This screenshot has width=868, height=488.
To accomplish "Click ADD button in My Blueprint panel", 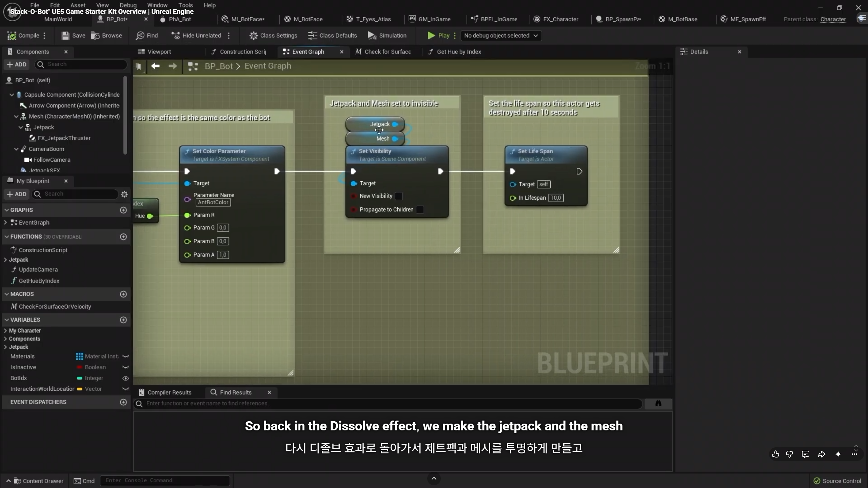I will coord(17,194).
